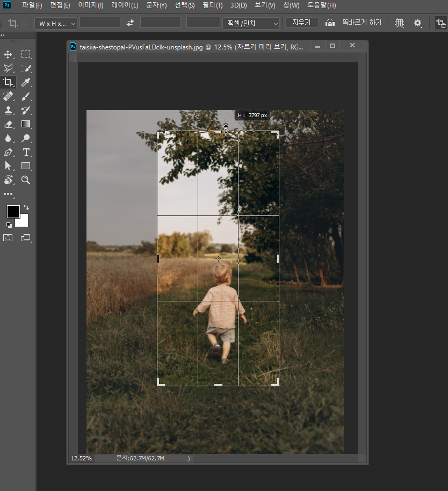The width and height of the screenshot is (448, 491).
Task: Open the 선택(S) menu
Action: tap(185, 5)
